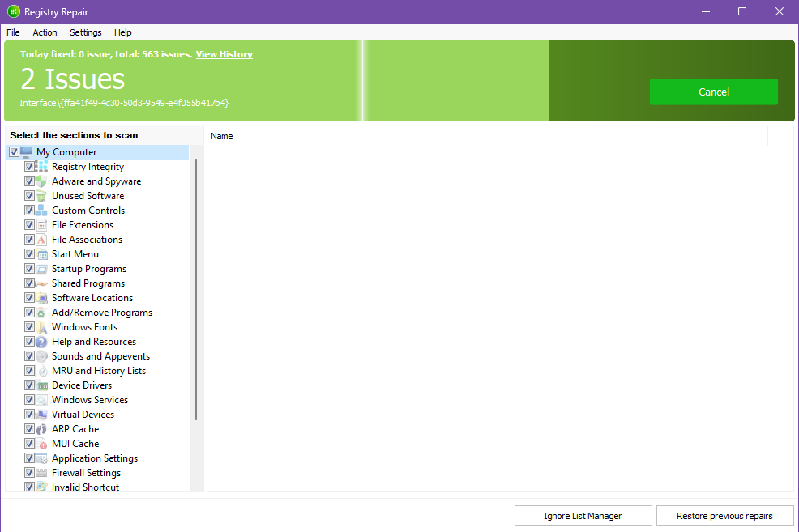
Task: Click the Sounds and Appevents disc icon
Action: [42, 356]
